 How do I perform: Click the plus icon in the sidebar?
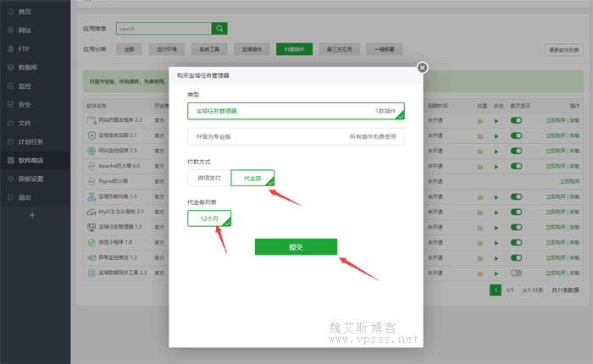[x=32, y=216]
